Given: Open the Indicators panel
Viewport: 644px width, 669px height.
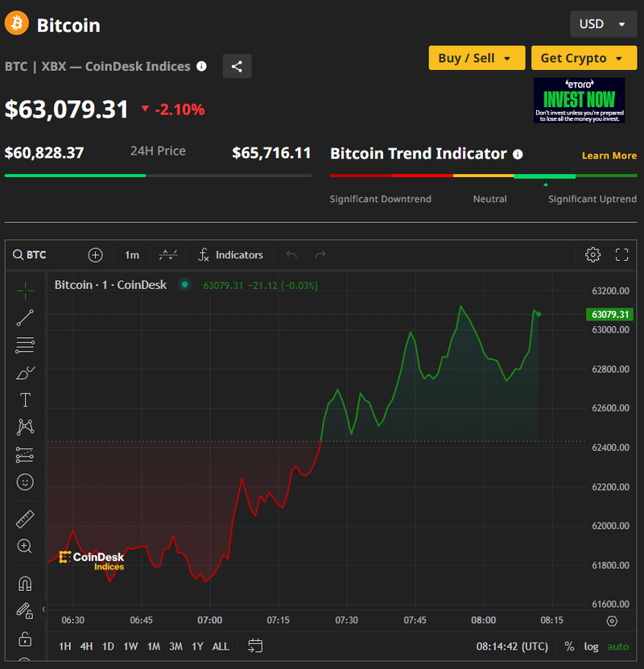Looking at the screenshot, I should tap(231, 255).
